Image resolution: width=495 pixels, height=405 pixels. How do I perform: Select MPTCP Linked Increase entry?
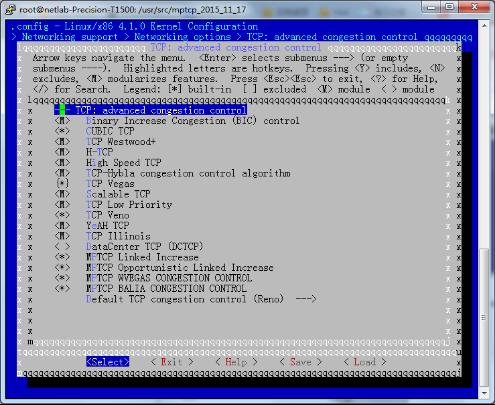[142, 257]
